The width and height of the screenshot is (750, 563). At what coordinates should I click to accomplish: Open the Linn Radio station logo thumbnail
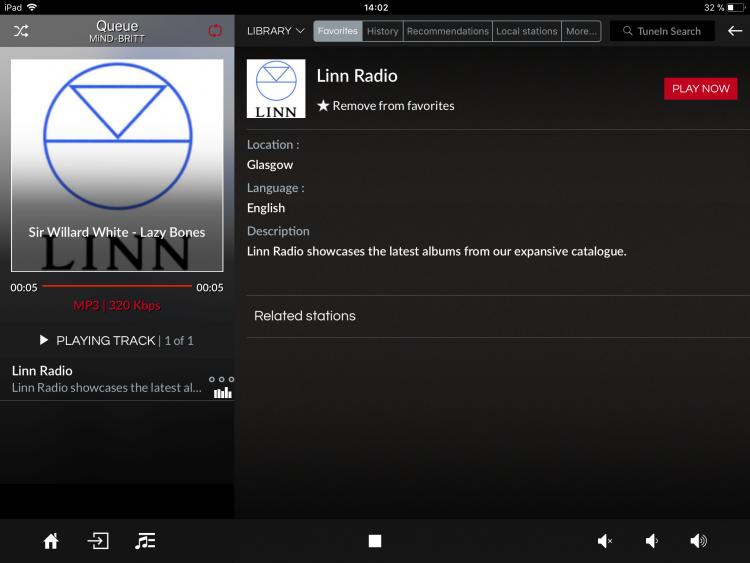(x=276, y=88)
